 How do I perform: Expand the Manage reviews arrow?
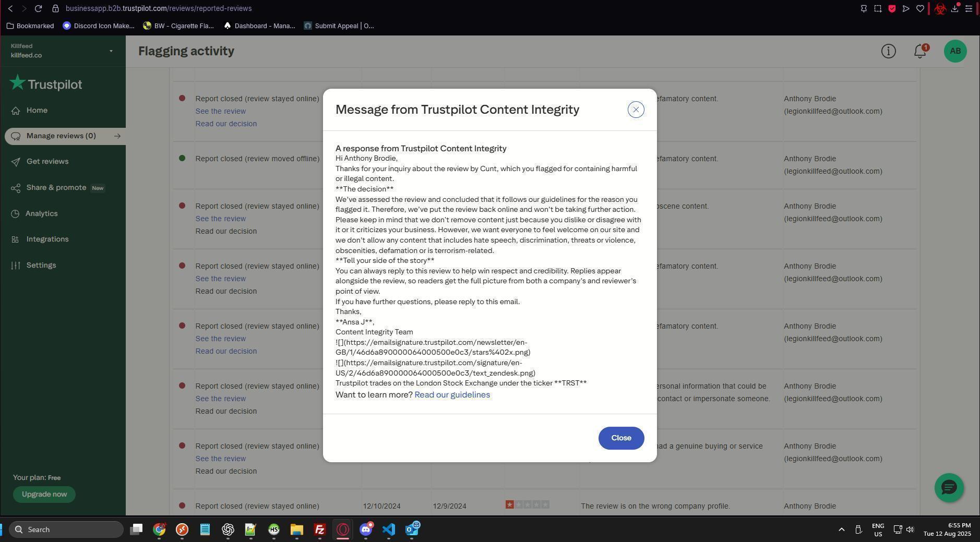(117, 136)
